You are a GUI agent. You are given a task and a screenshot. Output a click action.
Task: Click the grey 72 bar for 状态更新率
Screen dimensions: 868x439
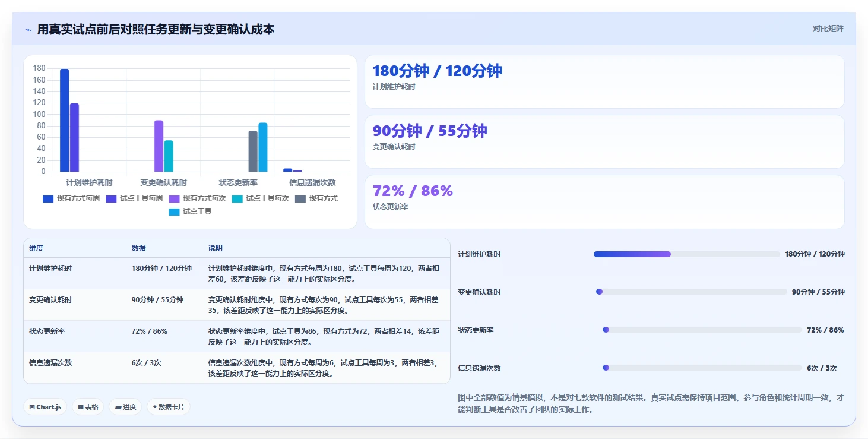pyautogui.click(x=253, y=151)
